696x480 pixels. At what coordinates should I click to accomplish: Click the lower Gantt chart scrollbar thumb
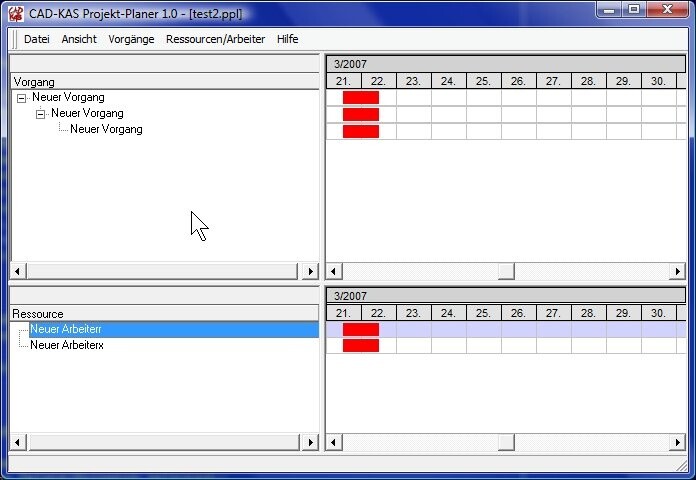506,442
